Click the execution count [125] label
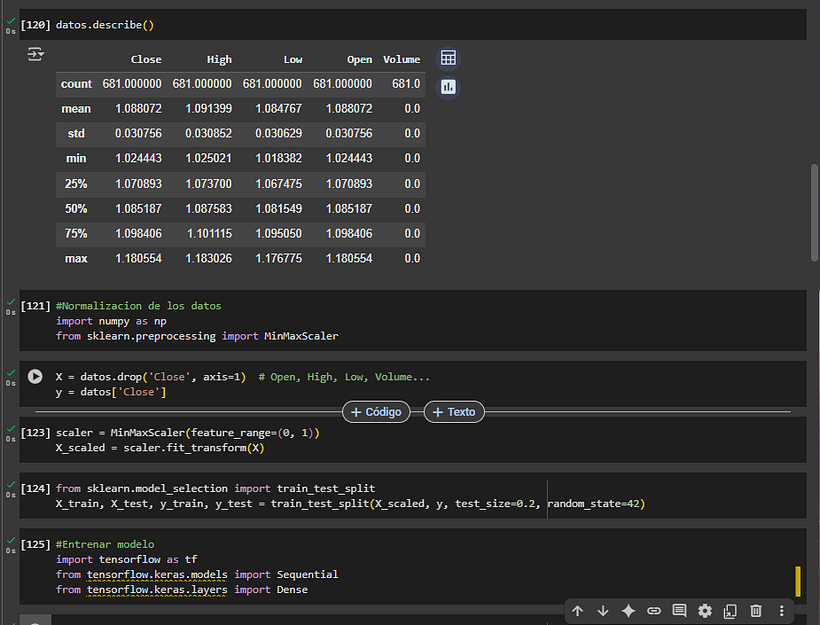The width and height of the screenshot is (820, 625). click(36, 544)
